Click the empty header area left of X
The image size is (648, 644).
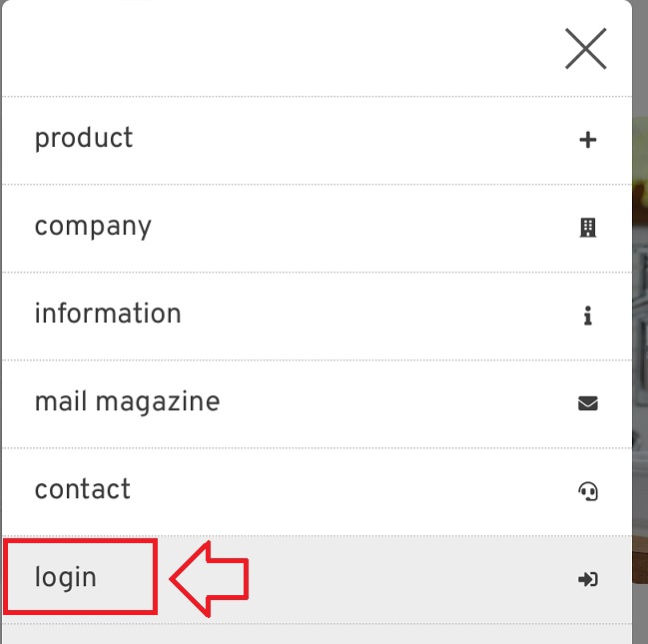point(280,50)
